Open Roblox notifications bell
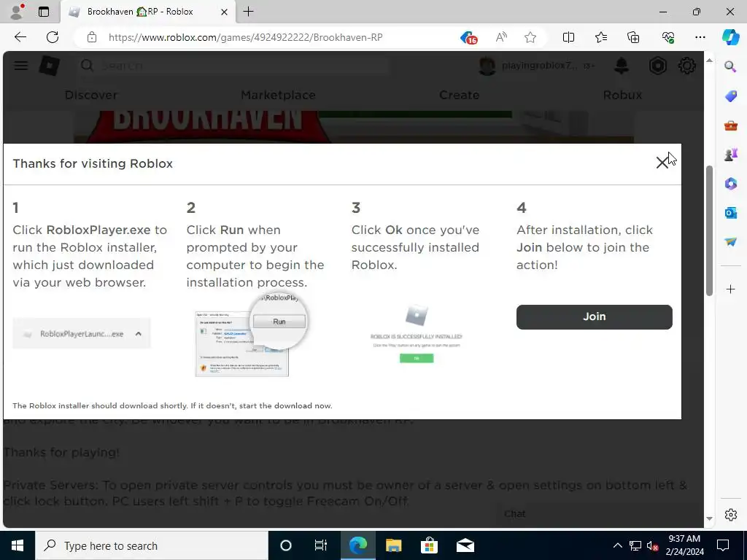The width and height of the screenshot is (747, 560). click(622, 66)
